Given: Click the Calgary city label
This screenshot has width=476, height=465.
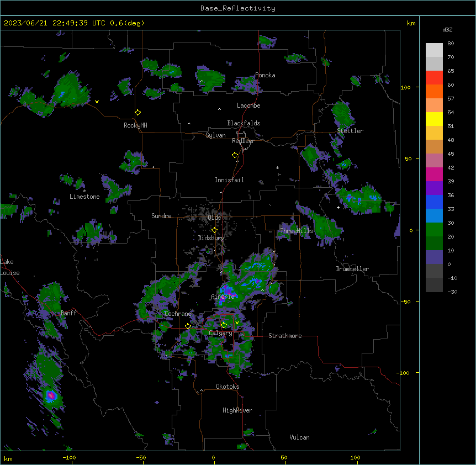Looking at the screenshot, I should point(221,333).
